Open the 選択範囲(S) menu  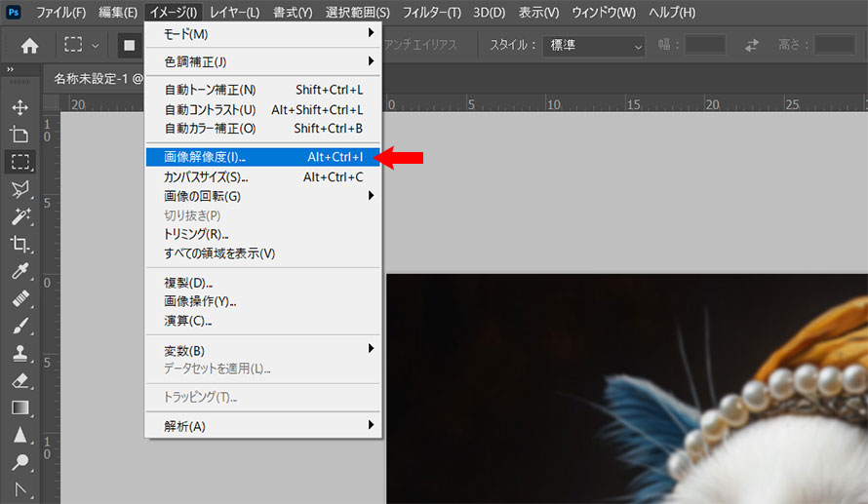click(358, 12)
